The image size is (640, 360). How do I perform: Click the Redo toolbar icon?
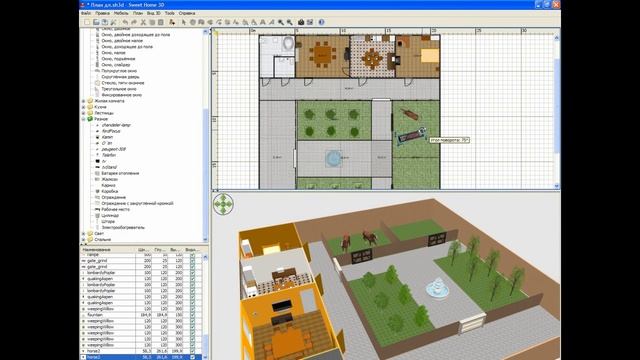(x=134, y=22)
